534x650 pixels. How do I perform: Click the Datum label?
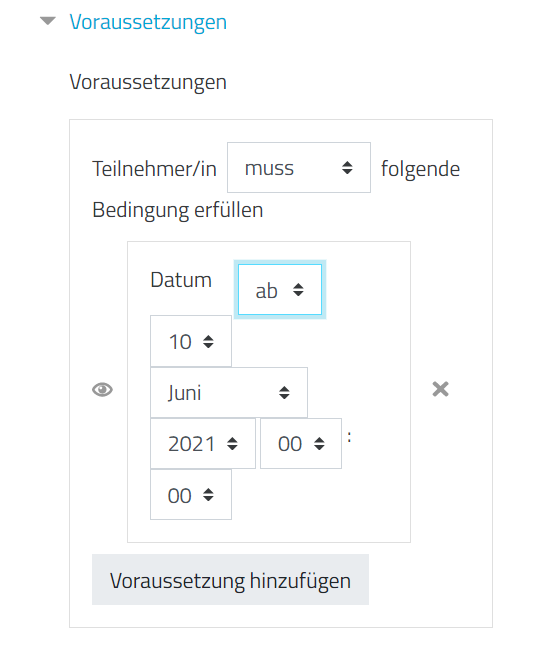click(x=181, y=280)
